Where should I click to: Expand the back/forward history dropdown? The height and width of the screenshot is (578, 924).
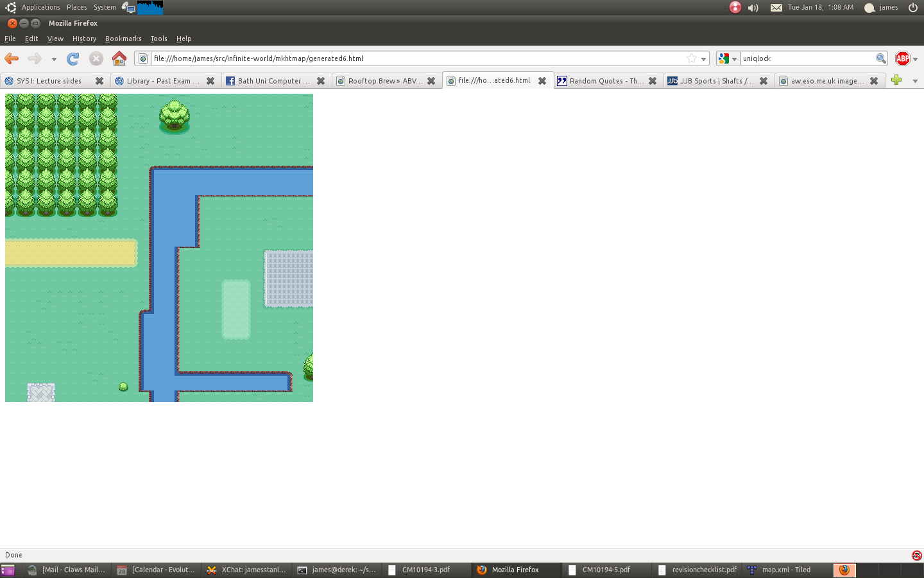54,59
